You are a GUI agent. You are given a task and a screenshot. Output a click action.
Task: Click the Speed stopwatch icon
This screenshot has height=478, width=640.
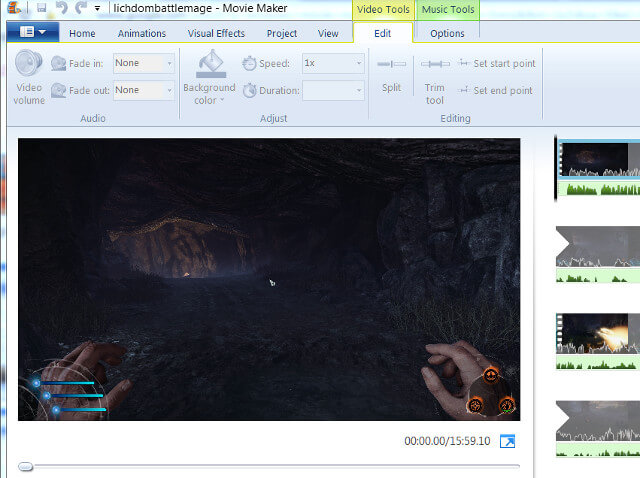click(x=249, y=63)
